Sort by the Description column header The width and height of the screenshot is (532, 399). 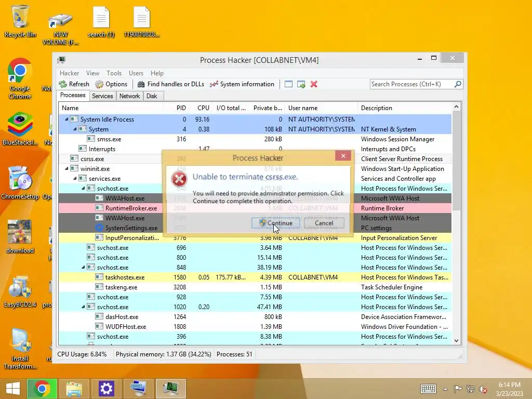[404, 108]
